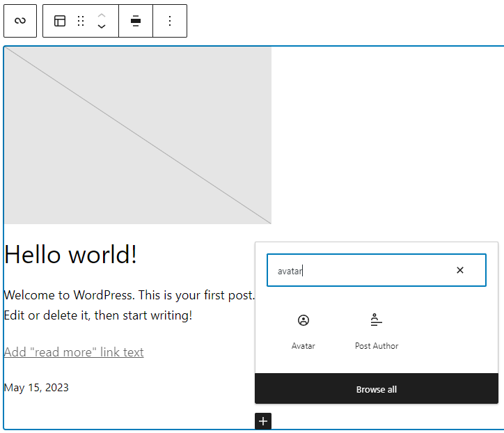Clear the avatar search with the X
Image resolution: width=504 pixels, height=433 pixels.
click(460, 270)
